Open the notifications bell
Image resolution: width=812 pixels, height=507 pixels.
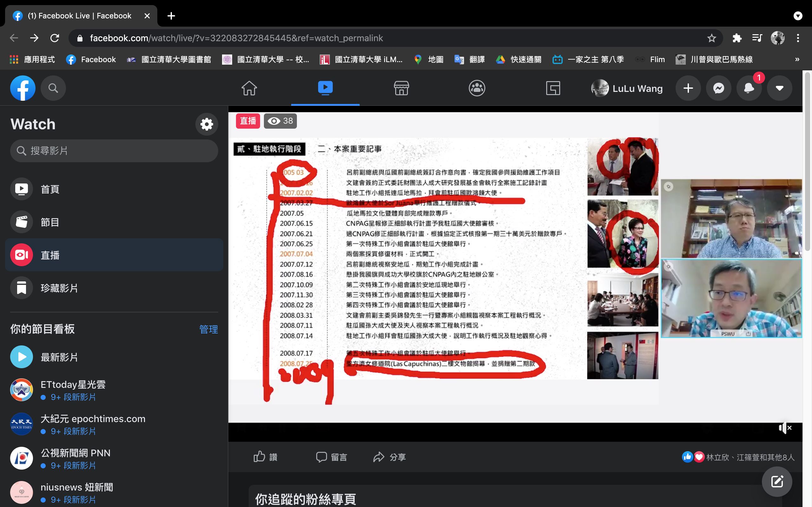[749, 88]
